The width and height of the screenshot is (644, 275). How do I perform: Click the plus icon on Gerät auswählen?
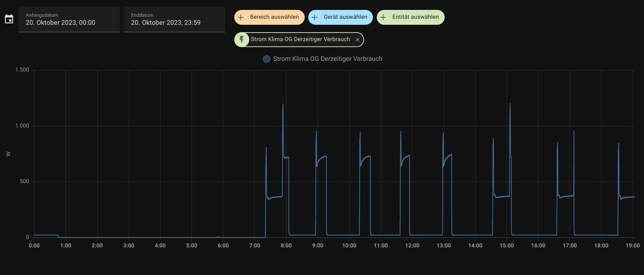pyautogui.click(x=315, y=17)
